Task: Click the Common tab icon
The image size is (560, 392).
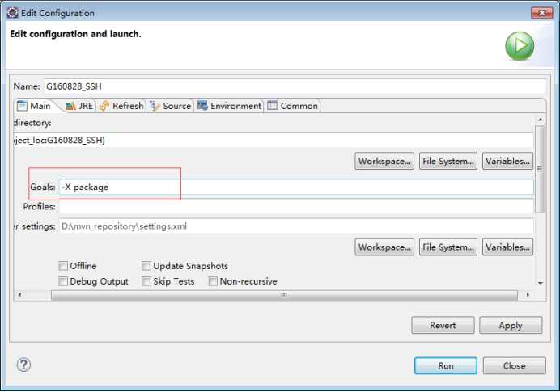Action: [273, 106]
